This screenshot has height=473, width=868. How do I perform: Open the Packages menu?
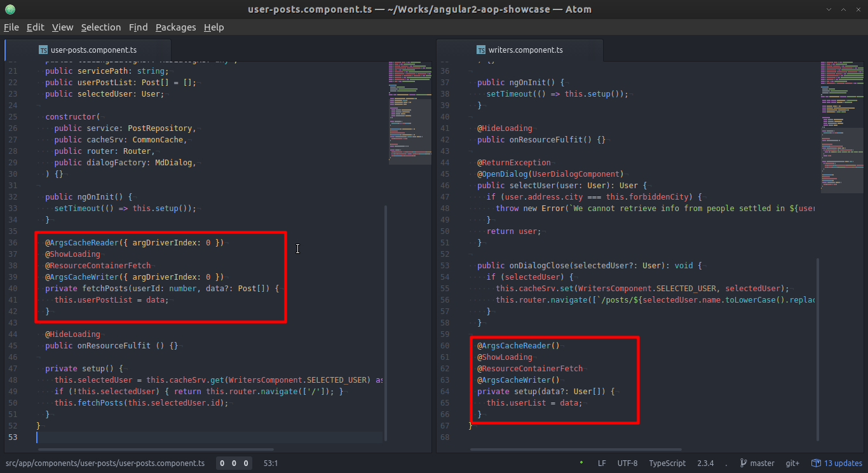click(x=175, y=27)
